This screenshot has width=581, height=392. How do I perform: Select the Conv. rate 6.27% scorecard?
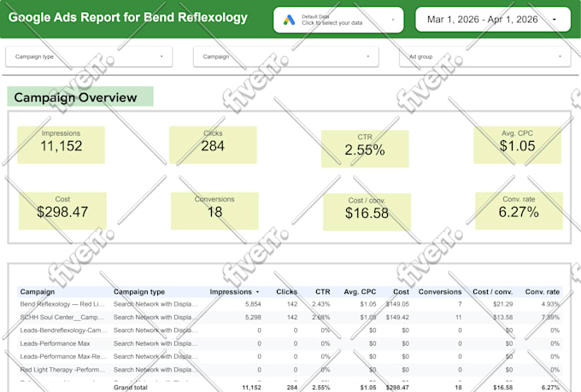click(x=519, y=211)
